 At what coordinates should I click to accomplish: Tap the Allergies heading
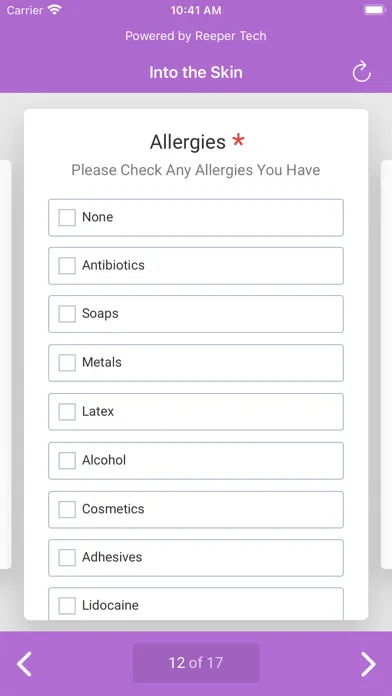[188, 142]
